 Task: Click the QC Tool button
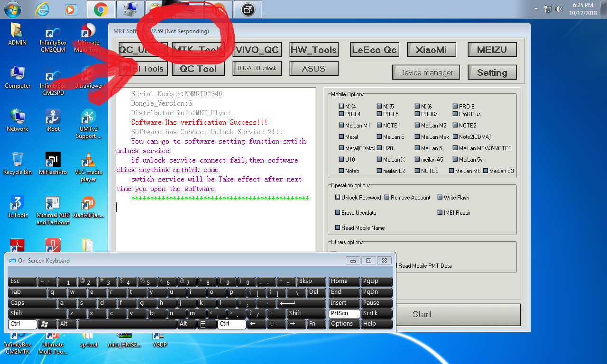(198, 69)
